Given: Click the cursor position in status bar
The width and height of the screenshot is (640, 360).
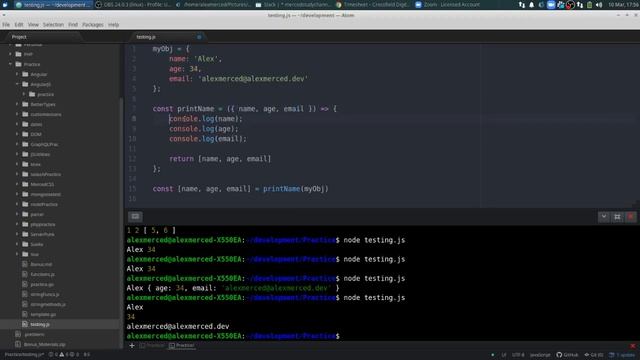Looking at the screenshot, I should [x=87, y=355].
